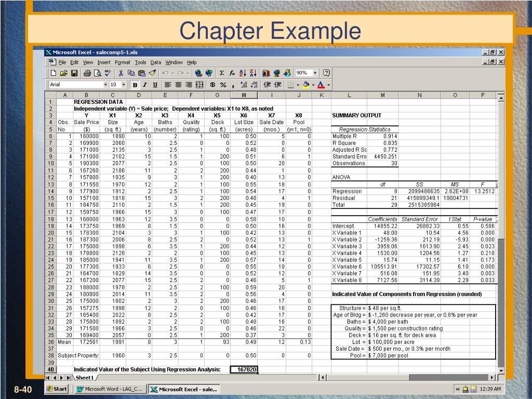Click the Decrease Decimal icon

point(254,85)
